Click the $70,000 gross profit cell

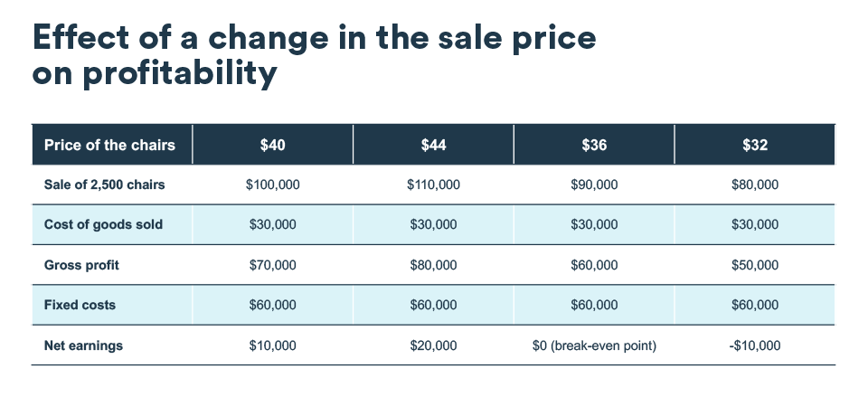point(272,266)
